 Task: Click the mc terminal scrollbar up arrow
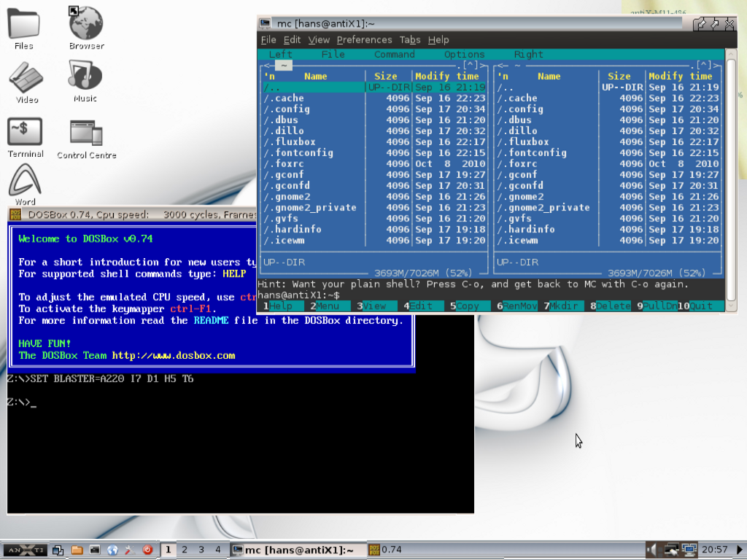[731, 53]
